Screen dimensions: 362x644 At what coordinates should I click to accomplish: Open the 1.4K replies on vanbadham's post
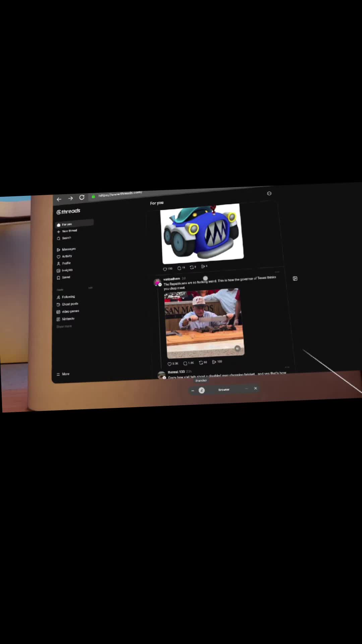click(188, 363)
